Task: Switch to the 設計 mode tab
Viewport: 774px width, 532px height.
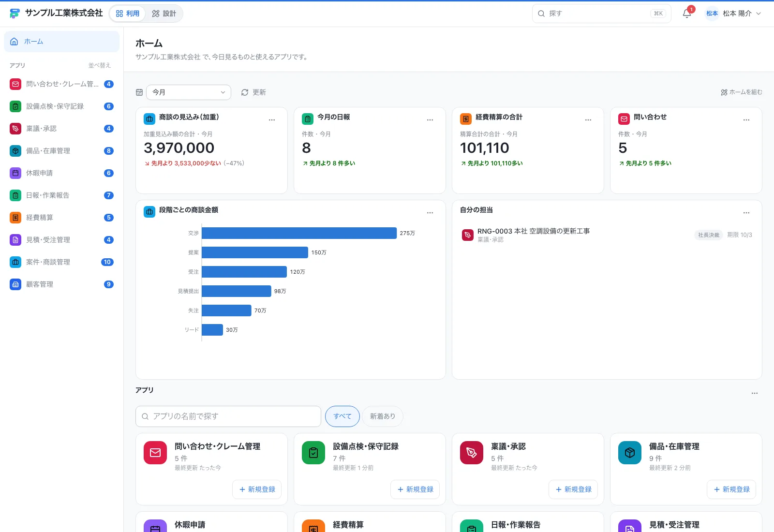Action: pyautogui.click(x=164, y=14)
